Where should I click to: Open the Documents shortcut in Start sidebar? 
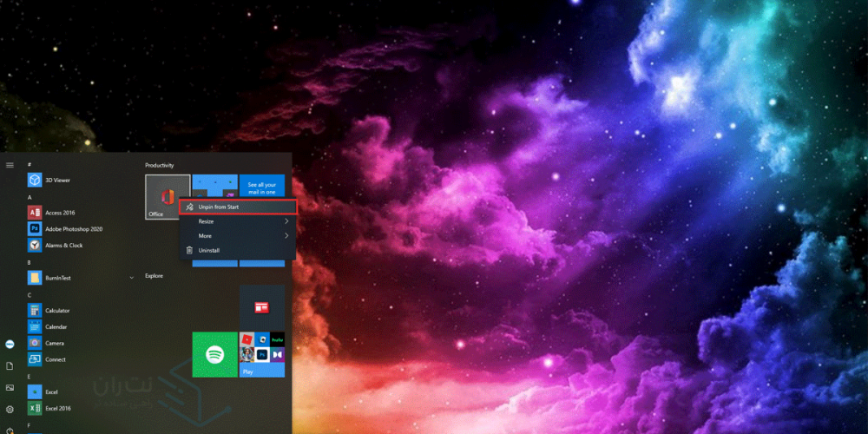[10, 366]
